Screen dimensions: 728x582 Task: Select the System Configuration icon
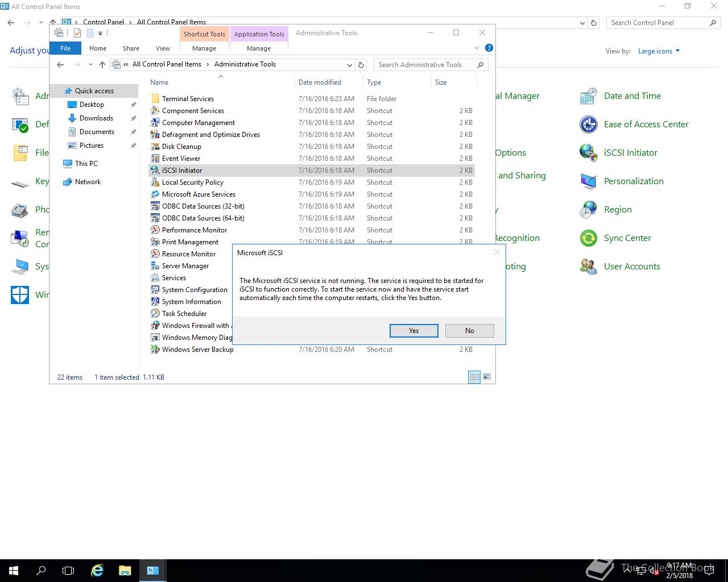[x=155, y=290]
